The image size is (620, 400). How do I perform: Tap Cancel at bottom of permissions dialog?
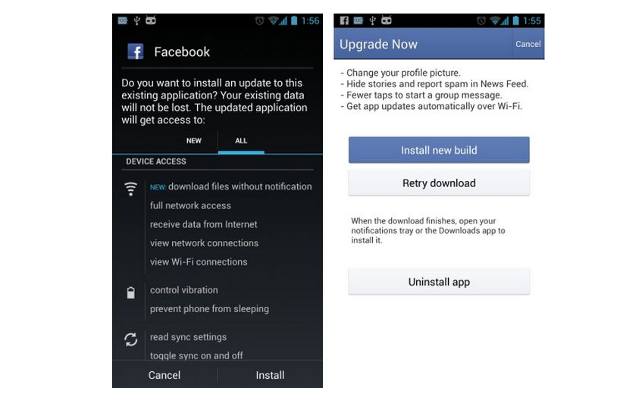pos(164,375)
